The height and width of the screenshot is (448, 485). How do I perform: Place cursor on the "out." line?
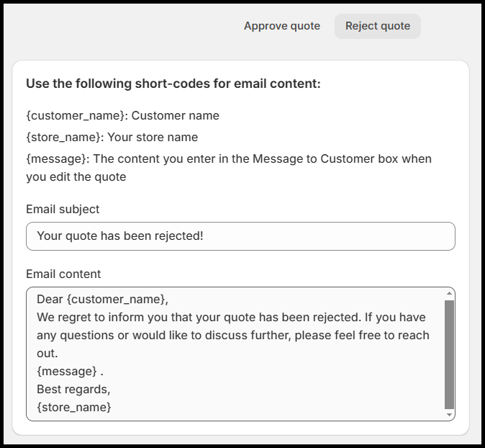pos(47,353)
